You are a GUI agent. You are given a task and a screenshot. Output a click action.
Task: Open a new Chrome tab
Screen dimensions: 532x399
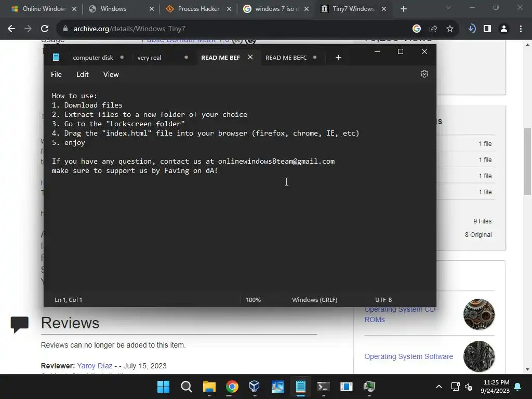click(x=403, y=9)
